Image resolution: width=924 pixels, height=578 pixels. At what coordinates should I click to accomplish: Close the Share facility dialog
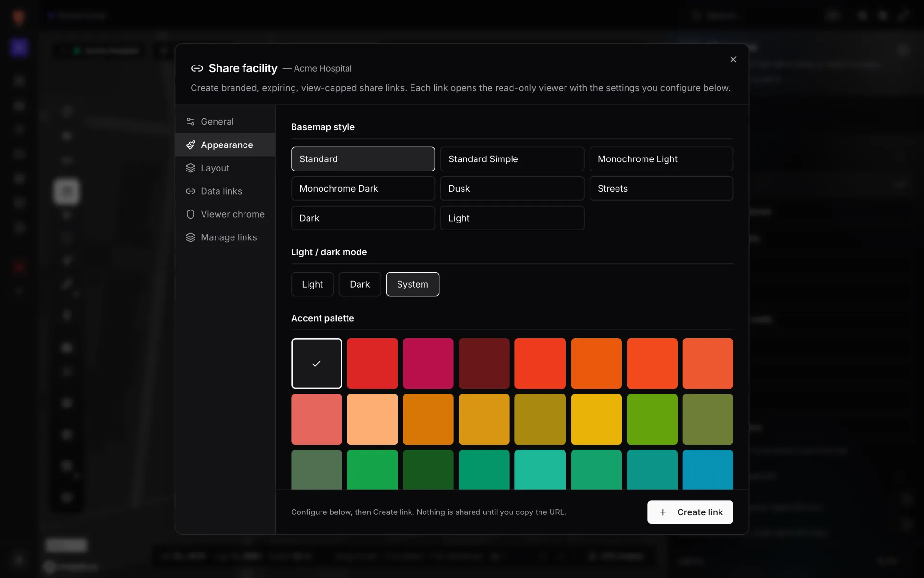pos(733,59)
